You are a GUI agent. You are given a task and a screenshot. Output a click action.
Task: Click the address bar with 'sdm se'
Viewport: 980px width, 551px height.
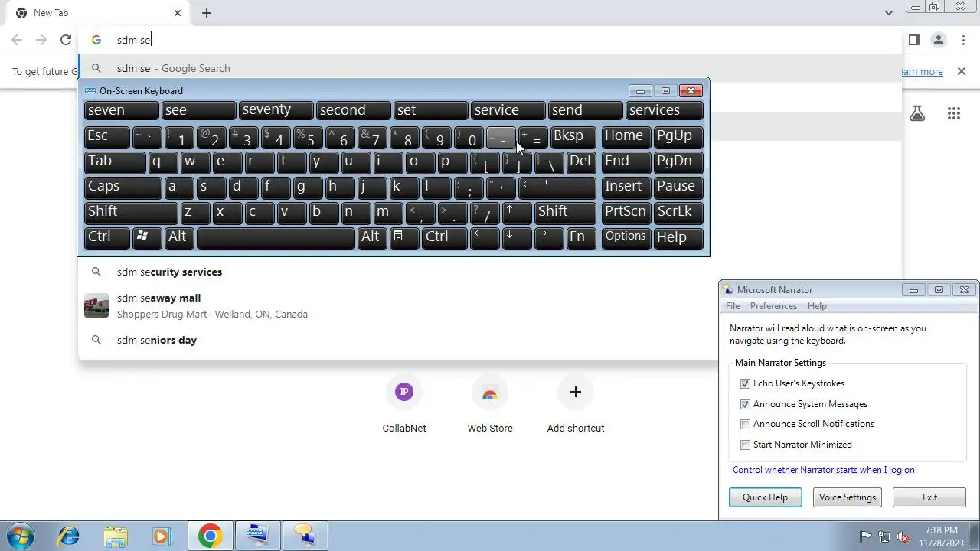click(x=490, y=40)
